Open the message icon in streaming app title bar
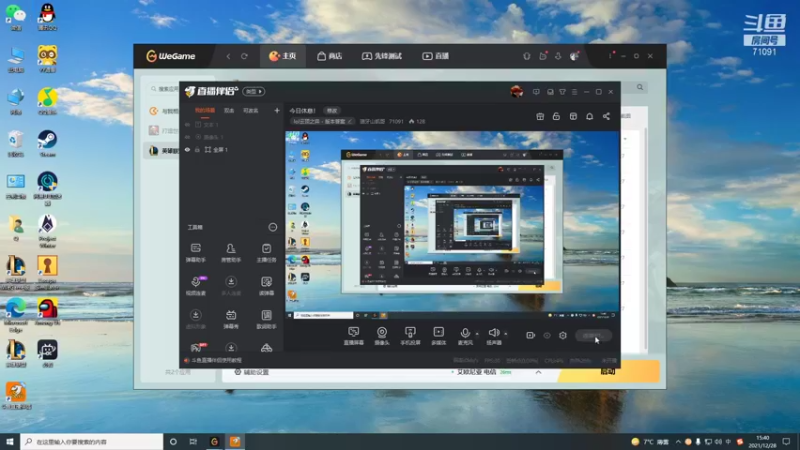800x450 pixels. click(x=536, y=92)
